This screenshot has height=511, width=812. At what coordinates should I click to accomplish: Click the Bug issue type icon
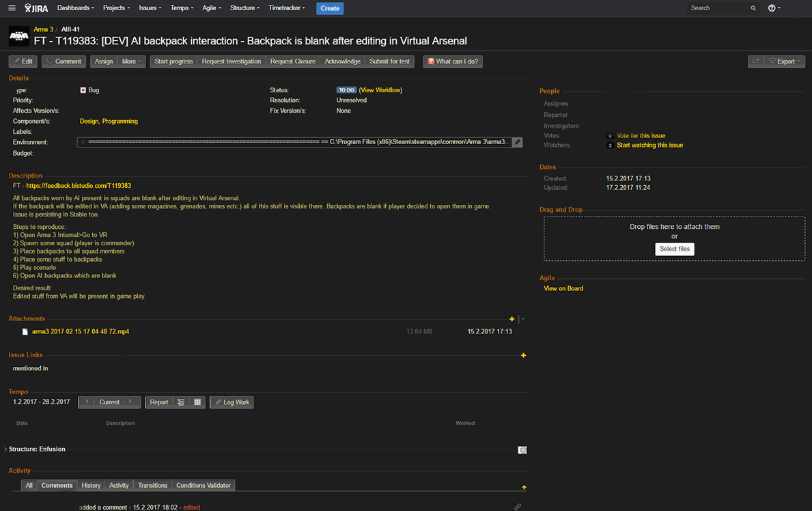click(83, 90)
